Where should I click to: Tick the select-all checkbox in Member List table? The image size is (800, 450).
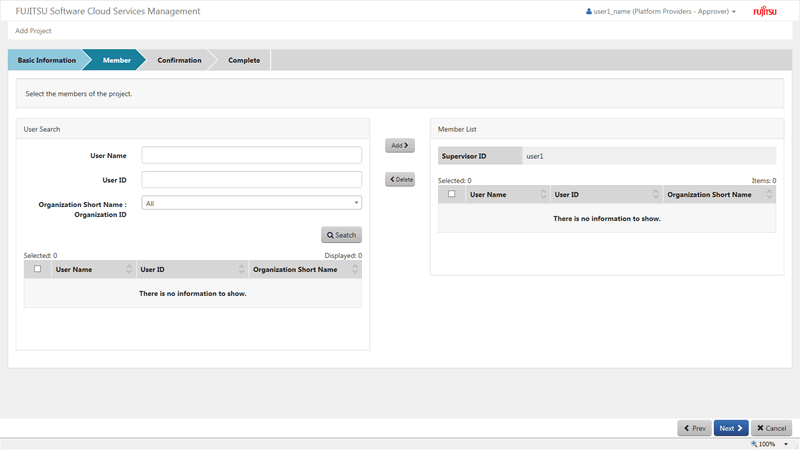(x=452, y=194)
